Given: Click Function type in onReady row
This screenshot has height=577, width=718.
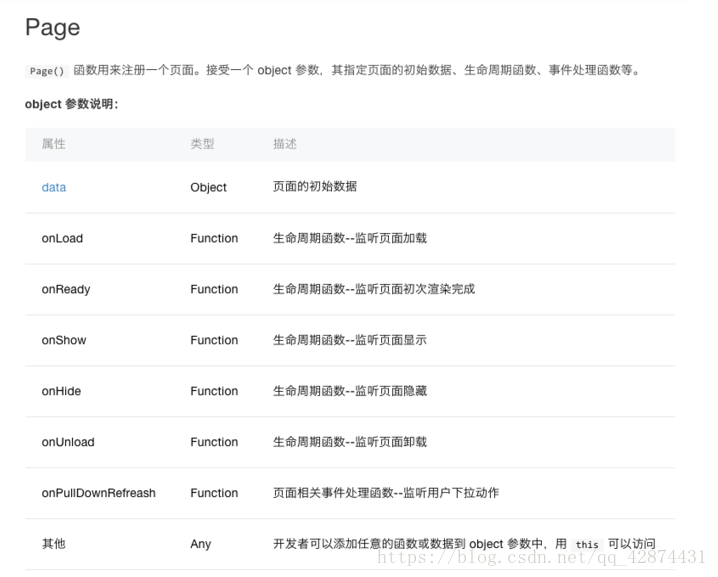Looking at the screenshot, I should pyautogui.click(x=214, y=289).
